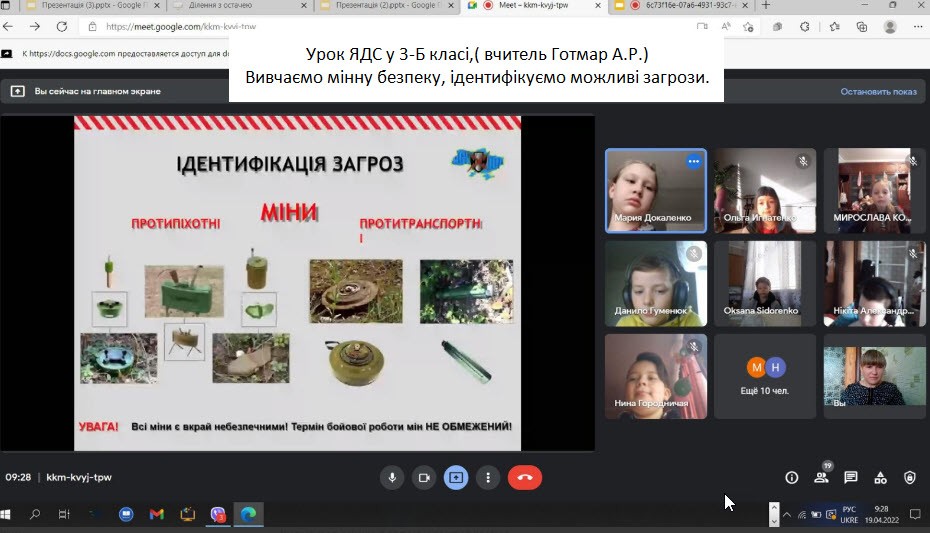930x533 pixels.
Task: Open the activities icon
Action: pos(880,478)
